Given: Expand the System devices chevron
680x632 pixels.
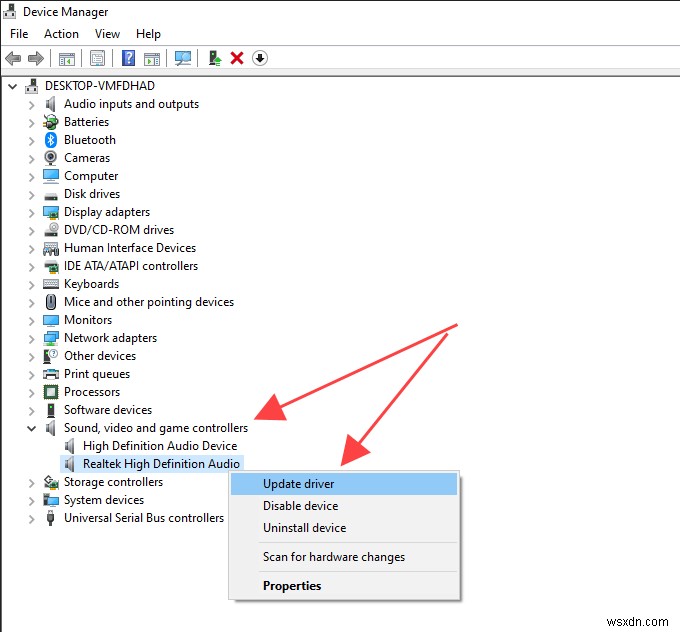Looking at the screenshot, I should point(31,501).
